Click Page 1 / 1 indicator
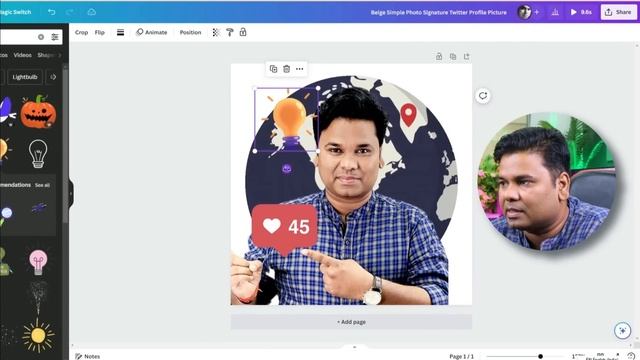The width and height of the screenshot is (640, 360). click(462, 356)
